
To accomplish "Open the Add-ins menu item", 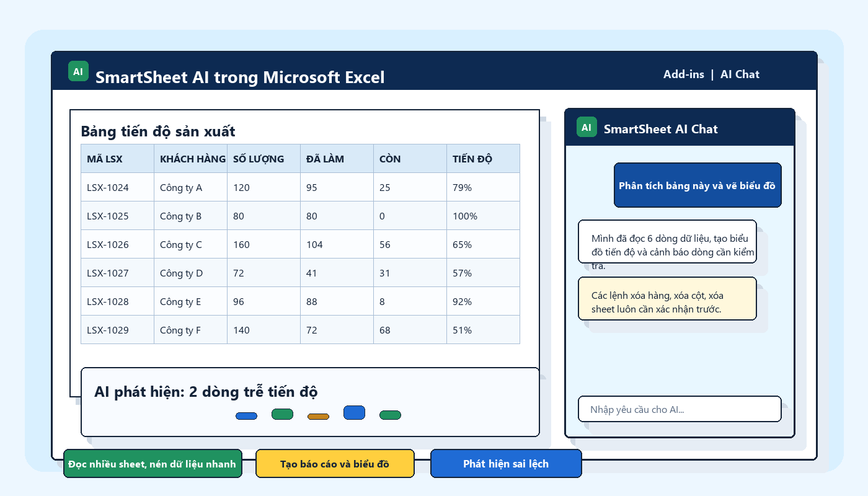I will (684, 74).
